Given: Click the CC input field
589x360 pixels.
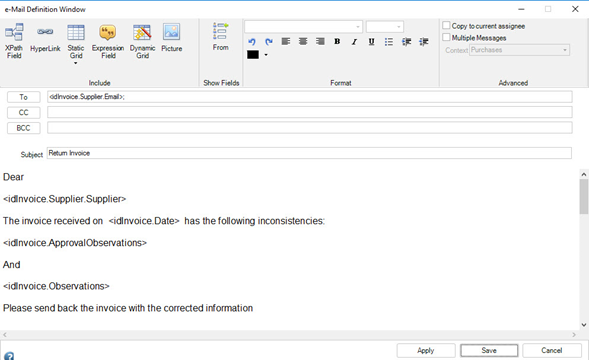Looking at the screenshot, I should [310, 112].
